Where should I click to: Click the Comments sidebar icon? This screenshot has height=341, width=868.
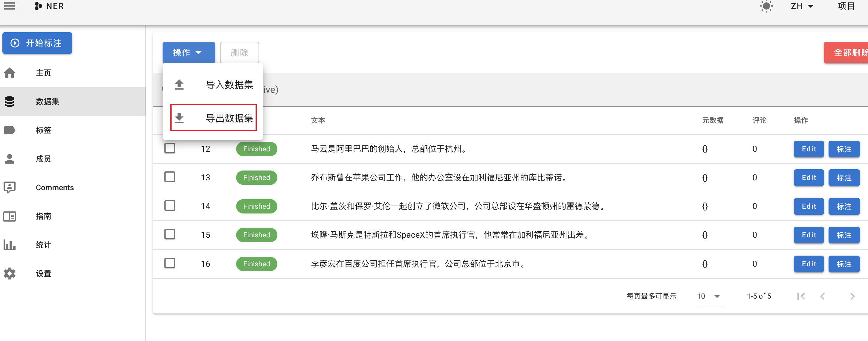tap(10, 187)
